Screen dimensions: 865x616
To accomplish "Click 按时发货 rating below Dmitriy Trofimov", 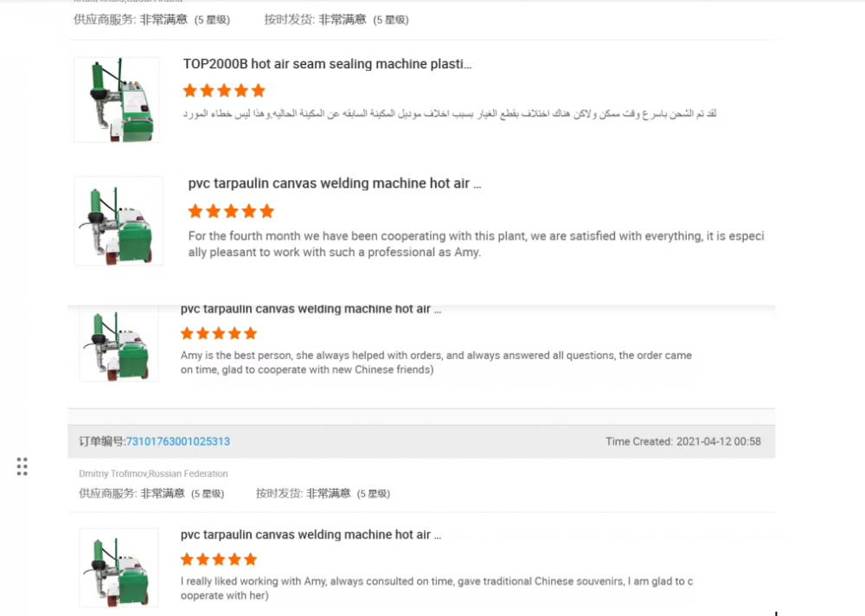I will click(x=323, y=493).
